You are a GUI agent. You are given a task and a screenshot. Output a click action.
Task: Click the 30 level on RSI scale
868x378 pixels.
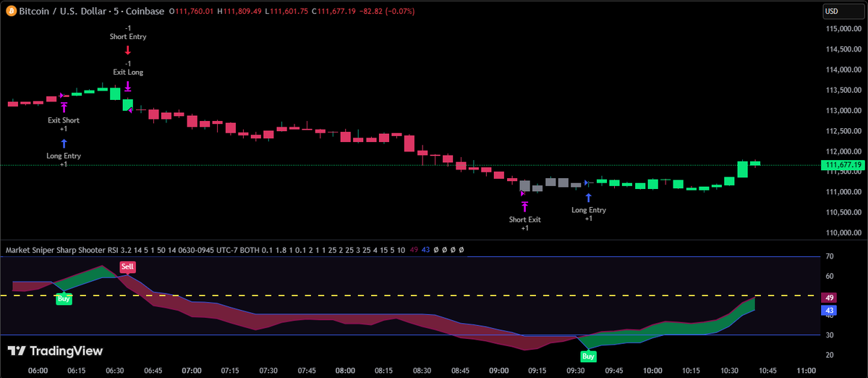831,335
